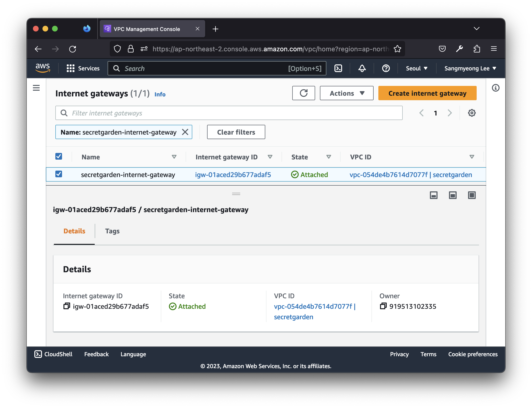Viewport: 532px width, 408px height.
Task: Click the Firefox View icon
Action: pos(87,29)
